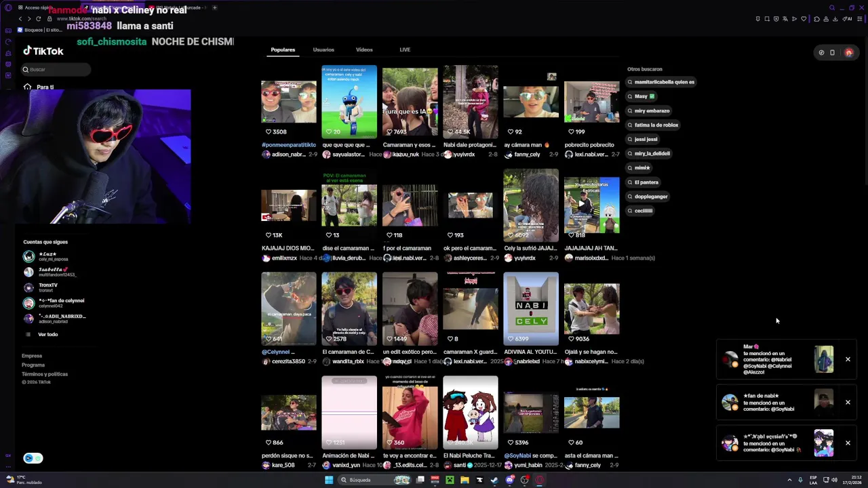This screenshot has height=488, width=868.
Task: Open author kare_508 profile link
Action: (x=283, y=466)
